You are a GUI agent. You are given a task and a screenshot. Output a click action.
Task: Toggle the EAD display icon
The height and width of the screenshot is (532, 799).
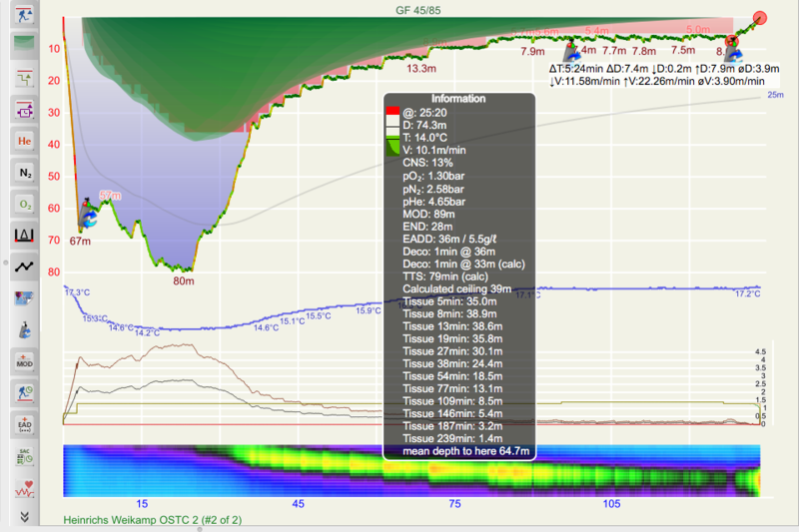coord(24,425)
